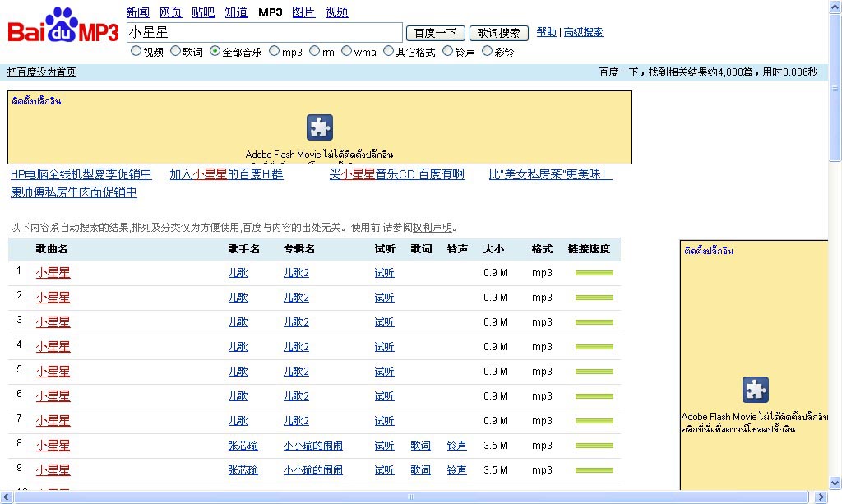
Task: Click the link speed bar in row 6
Action: [594, 396]
